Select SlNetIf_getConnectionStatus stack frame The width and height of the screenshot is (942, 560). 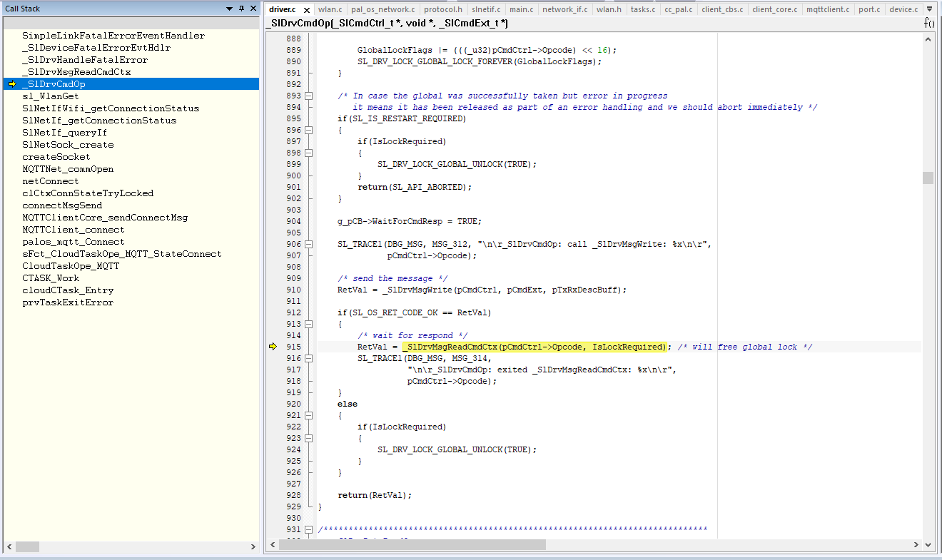point(99,121)
